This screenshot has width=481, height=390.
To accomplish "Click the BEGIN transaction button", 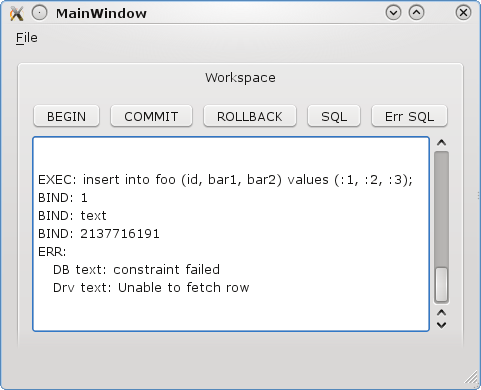I will [66, 116].
